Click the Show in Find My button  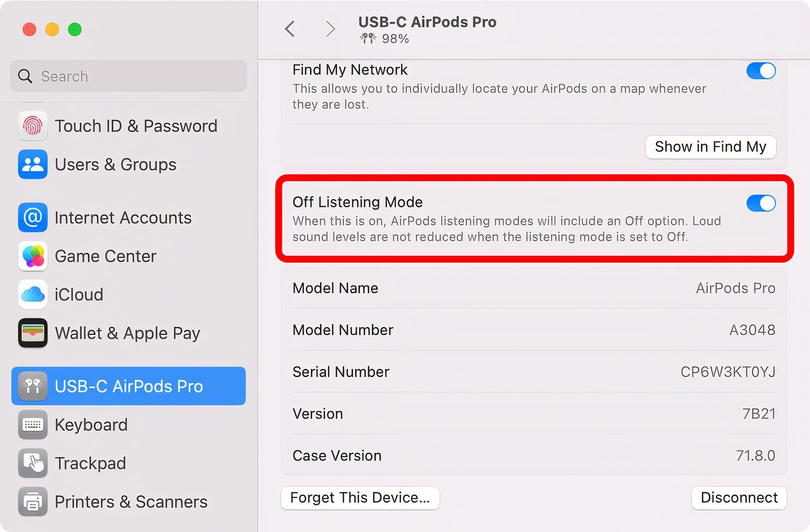[710, 147]
